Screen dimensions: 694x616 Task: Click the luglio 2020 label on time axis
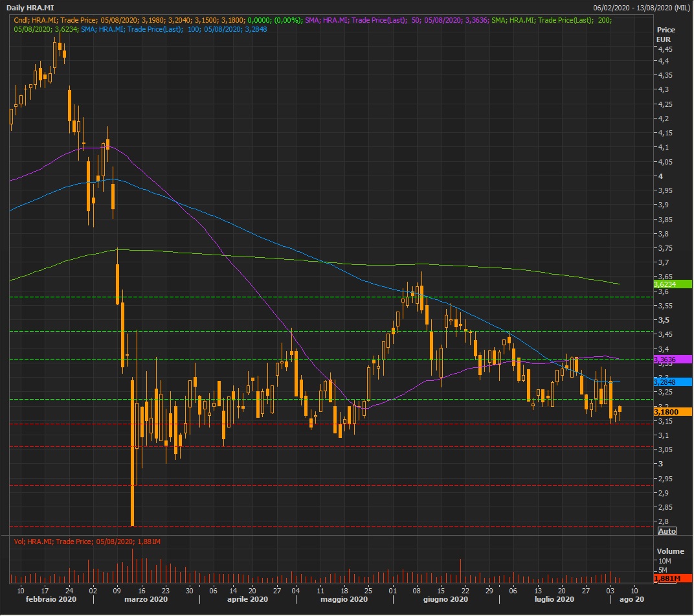point(554,600)
